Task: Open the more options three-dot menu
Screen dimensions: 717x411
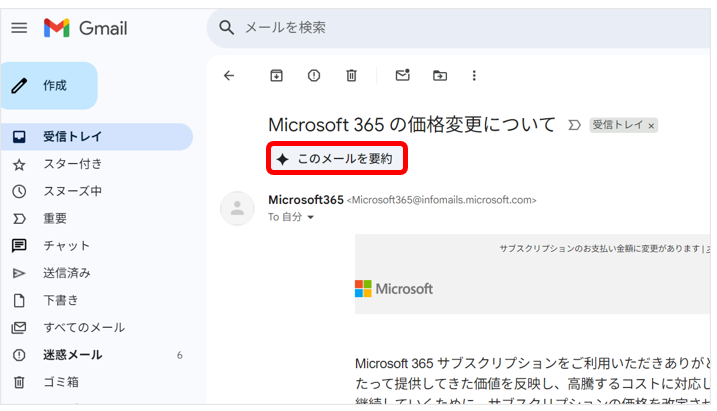Action: (x=474, y=75)
